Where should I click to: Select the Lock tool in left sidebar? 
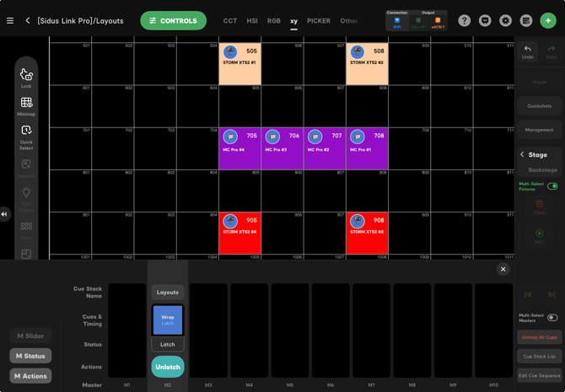(x=26, y=78)
